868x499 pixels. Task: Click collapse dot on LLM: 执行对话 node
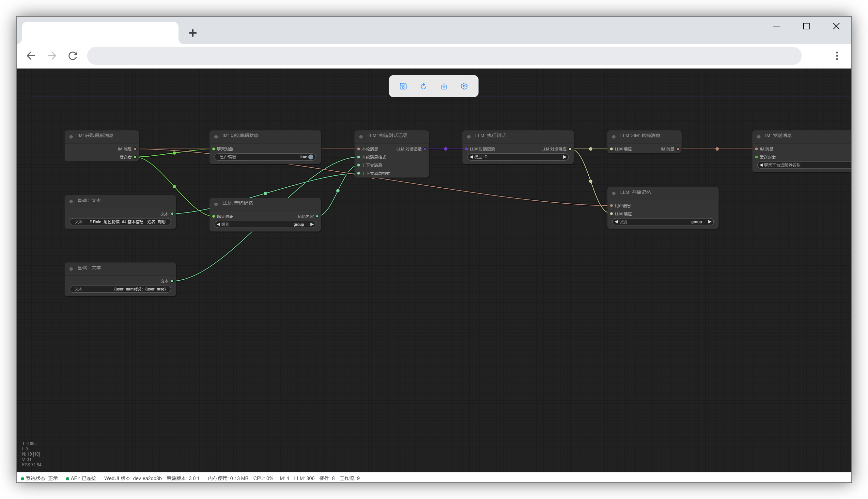[x=469, y=137]
